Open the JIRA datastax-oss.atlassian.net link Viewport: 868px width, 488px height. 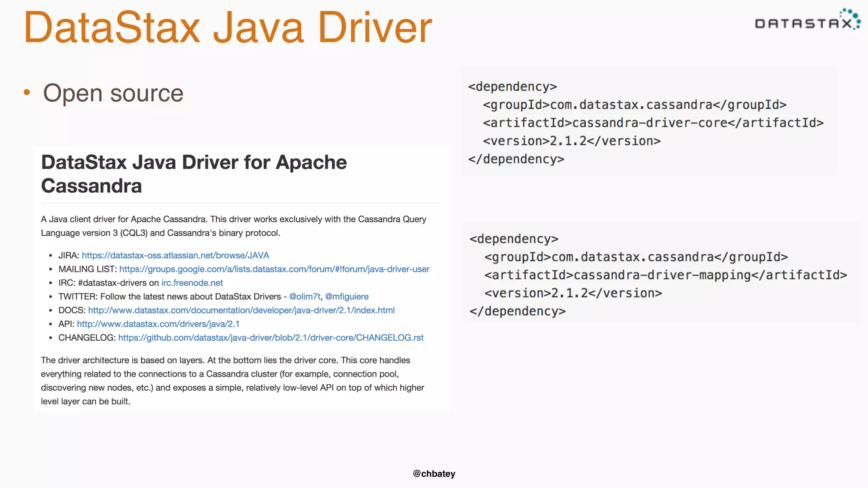tap(175, 255)
